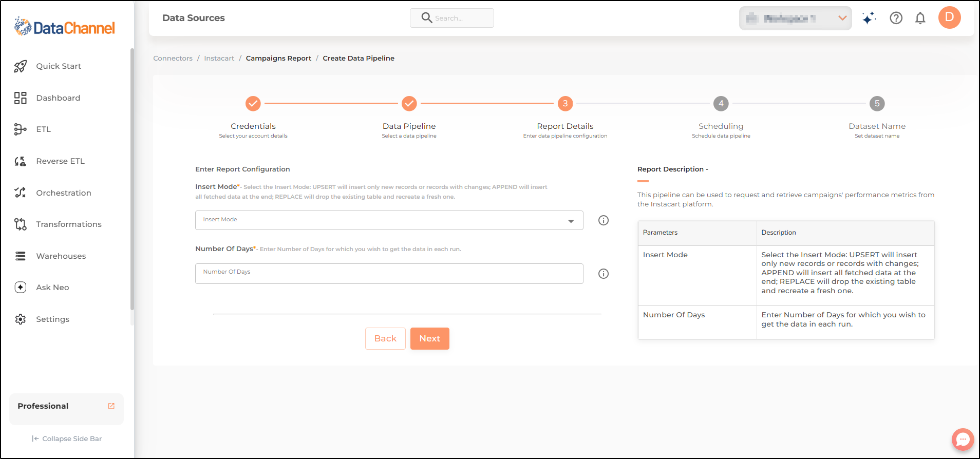Open Transformations menu item

point(69,224)
